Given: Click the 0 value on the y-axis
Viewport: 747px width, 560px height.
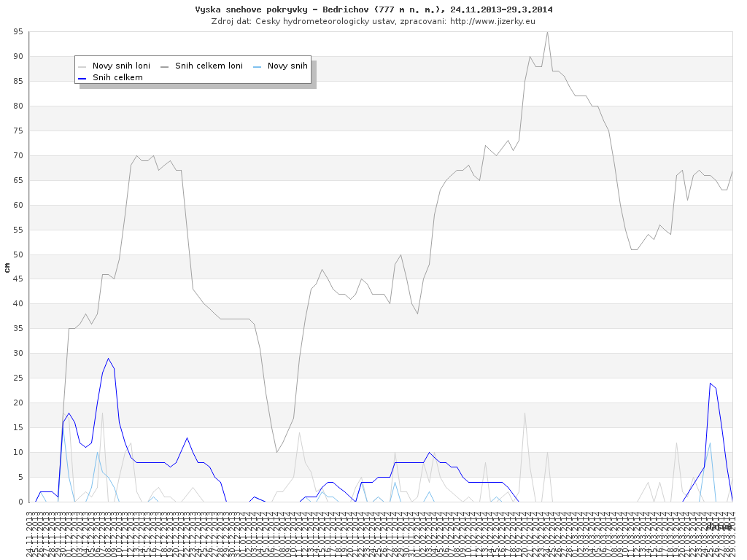Looking at the screenshot, I should [20, 502].
